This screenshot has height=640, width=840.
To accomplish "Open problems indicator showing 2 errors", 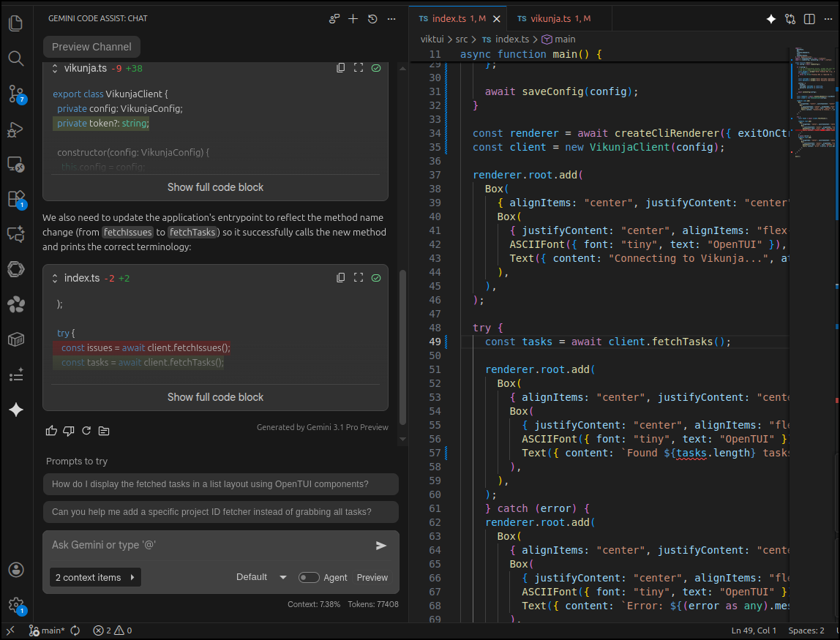I will [x=113, y=630].
